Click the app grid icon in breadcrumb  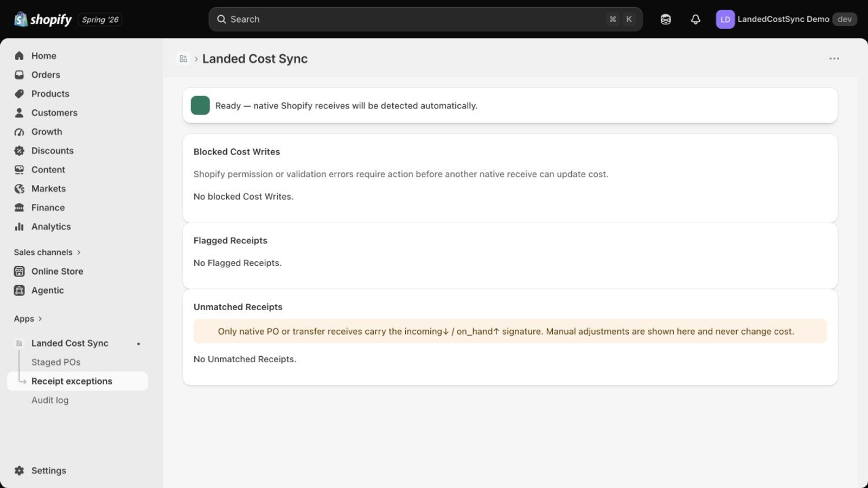tap(183, 59)
